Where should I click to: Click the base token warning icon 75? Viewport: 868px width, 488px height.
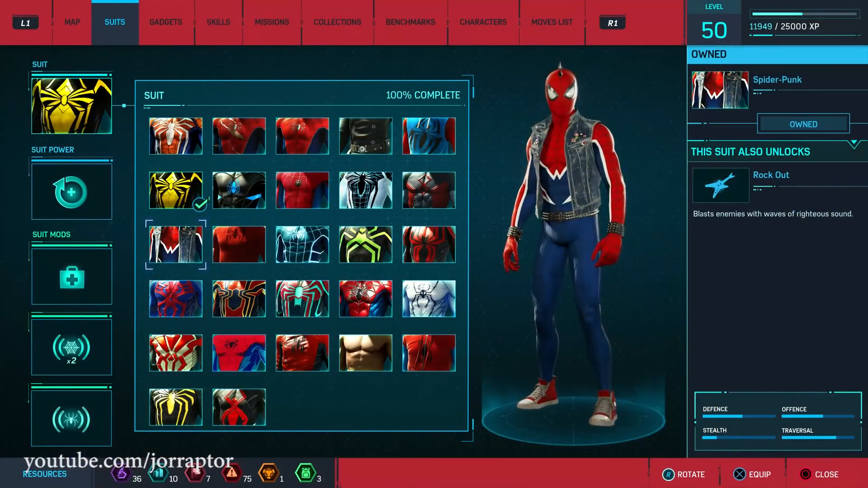[231, 474]
